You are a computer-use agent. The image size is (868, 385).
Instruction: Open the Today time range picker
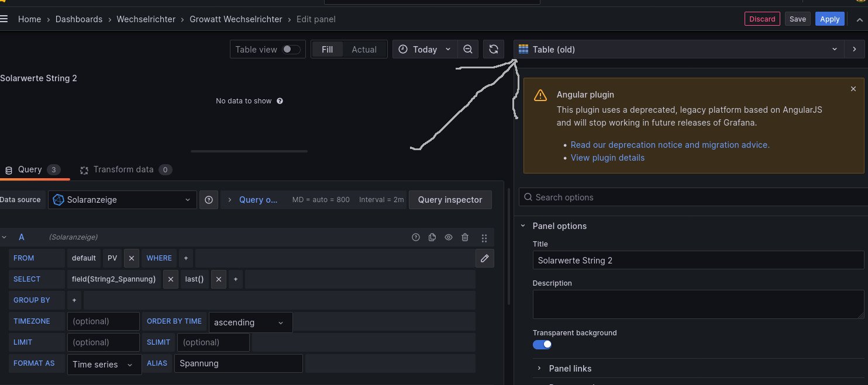tap(425, 50)
